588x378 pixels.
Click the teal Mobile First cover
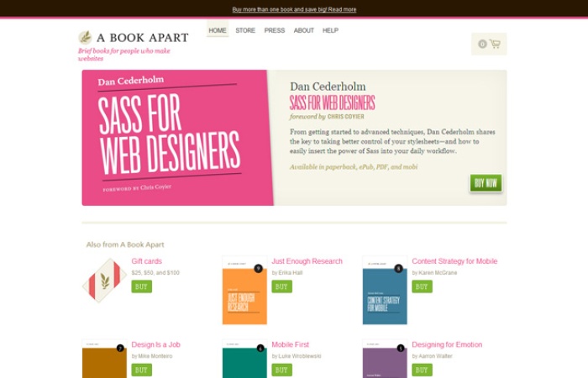click(244, 359)
